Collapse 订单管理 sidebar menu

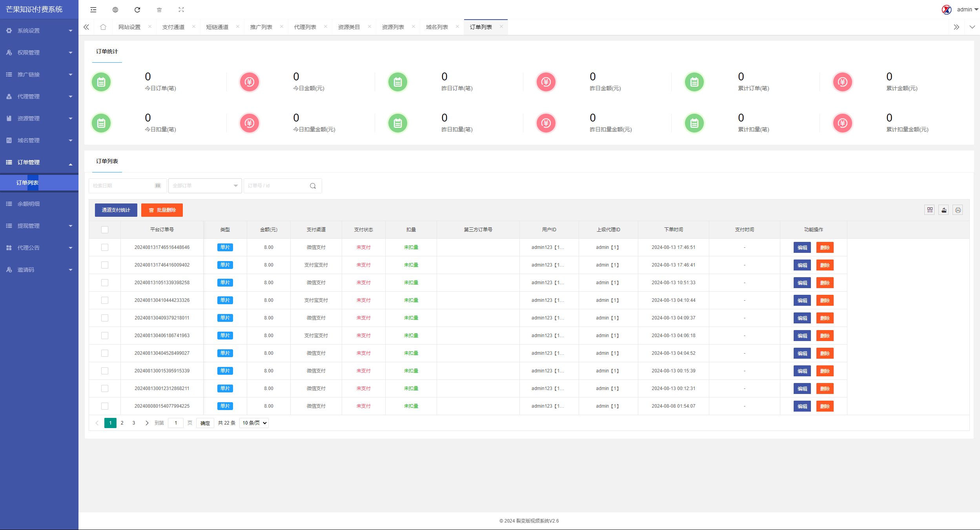(x=39, y=162)
